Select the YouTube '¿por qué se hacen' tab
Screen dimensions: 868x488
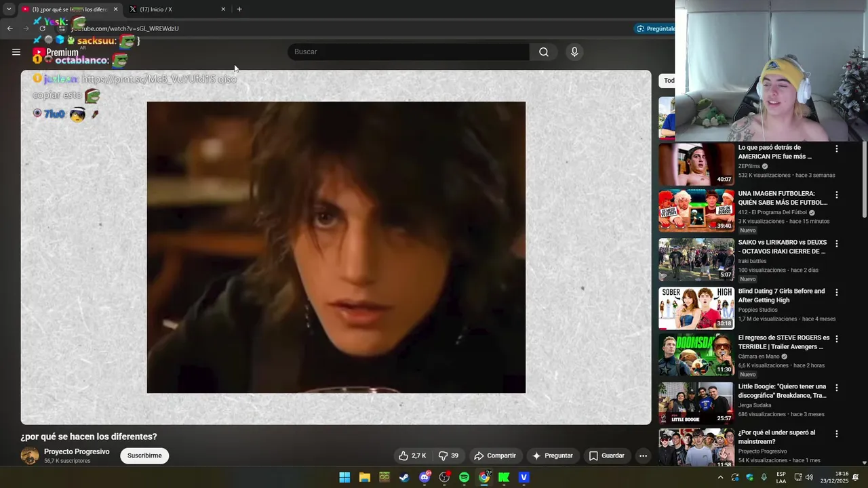coord(71,9)
